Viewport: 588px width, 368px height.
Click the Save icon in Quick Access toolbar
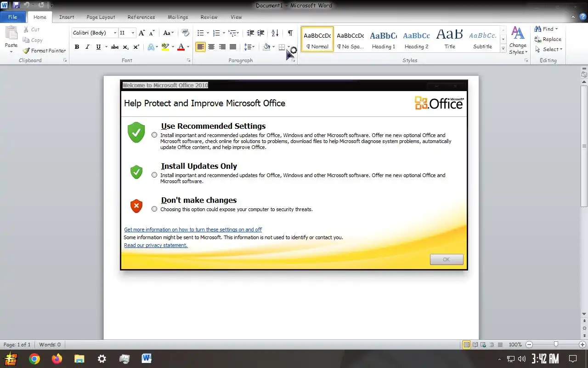(17, 5)
